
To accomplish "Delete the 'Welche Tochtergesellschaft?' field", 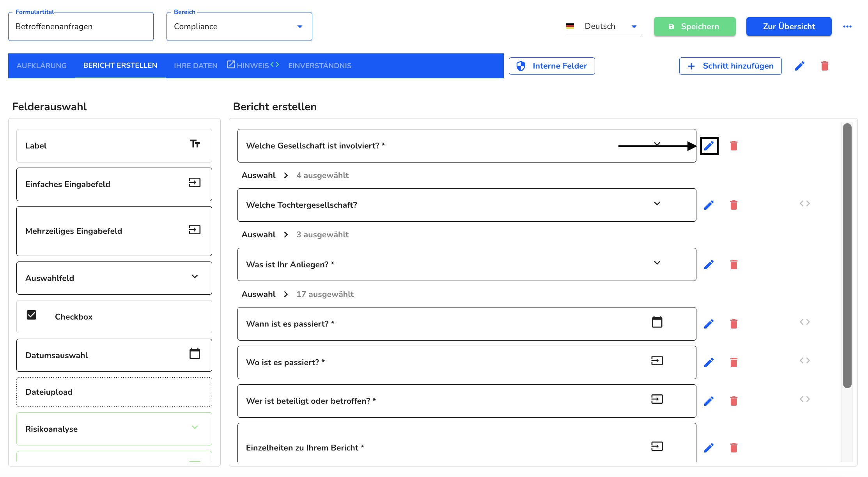I will click(733, 205).
